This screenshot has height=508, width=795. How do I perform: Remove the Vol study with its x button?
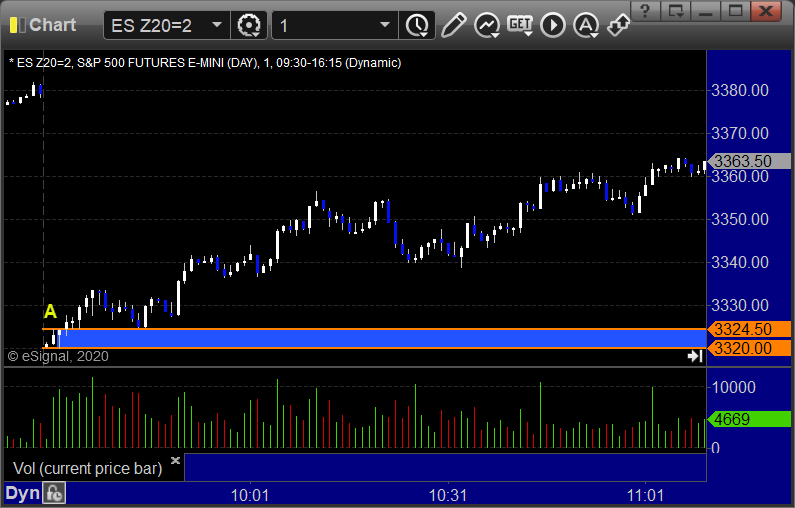(175, 460)
